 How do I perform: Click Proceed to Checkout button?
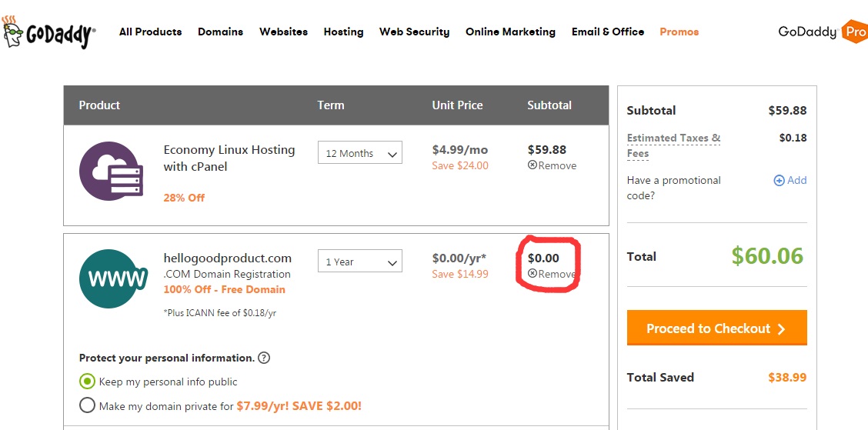pos(716,328)
